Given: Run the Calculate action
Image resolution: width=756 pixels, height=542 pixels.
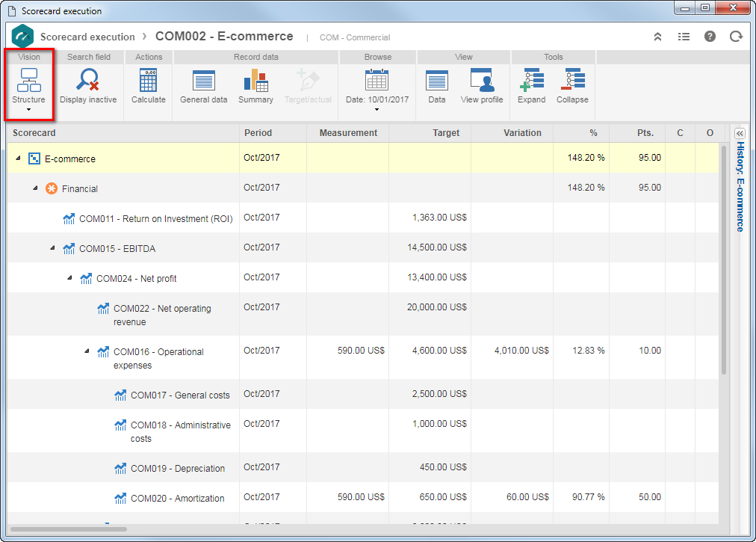Looking at the screenshot, I should tap(148, 86).
